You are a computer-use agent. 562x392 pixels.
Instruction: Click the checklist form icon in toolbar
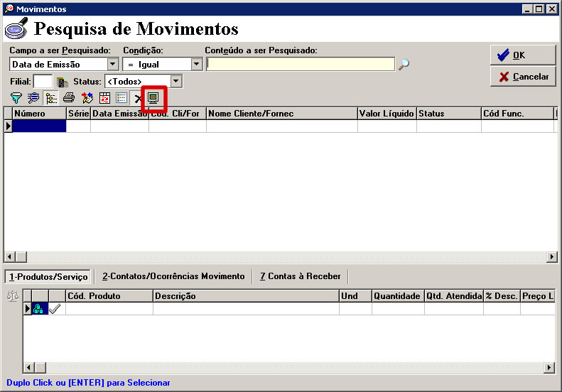(x=121, y=98)
